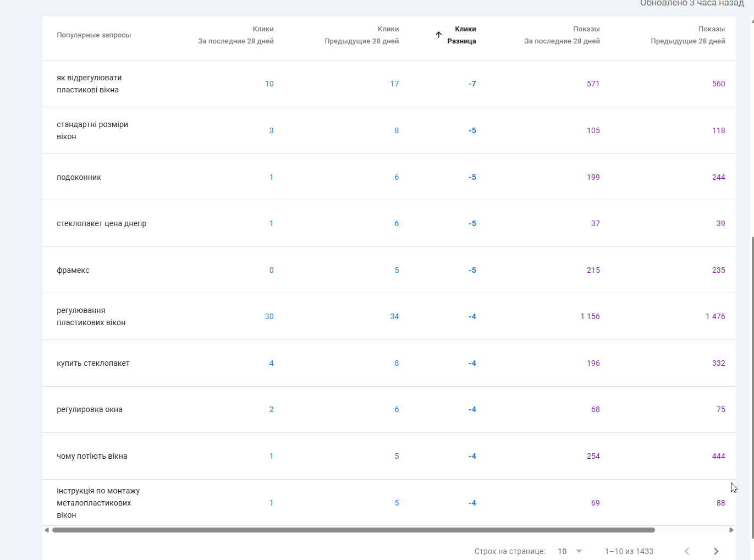754x560 pixels.
Task: Sort by Показы За последние 28 дней column
Action: click(x=562, y=35)
